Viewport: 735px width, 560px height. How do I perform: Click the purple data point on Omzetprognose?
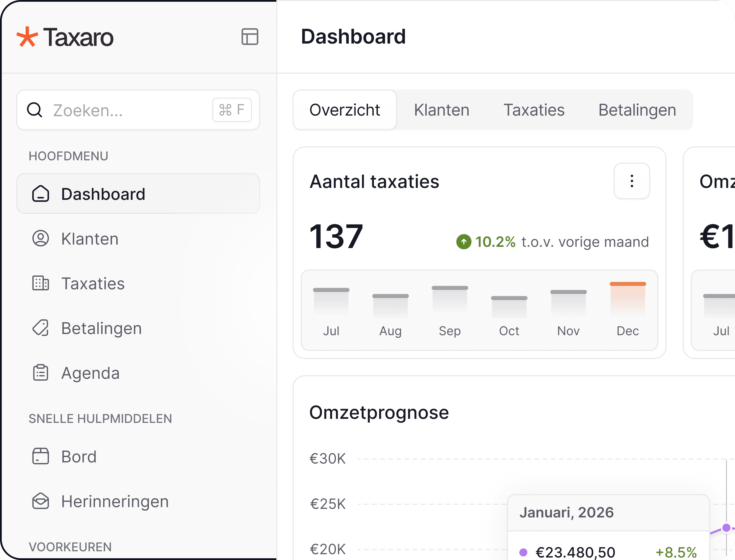click(726, 528)
